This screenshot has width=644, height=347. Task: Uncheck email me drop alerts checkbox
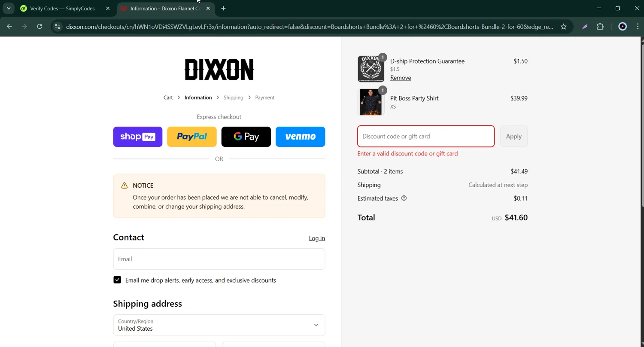[117, 280]
